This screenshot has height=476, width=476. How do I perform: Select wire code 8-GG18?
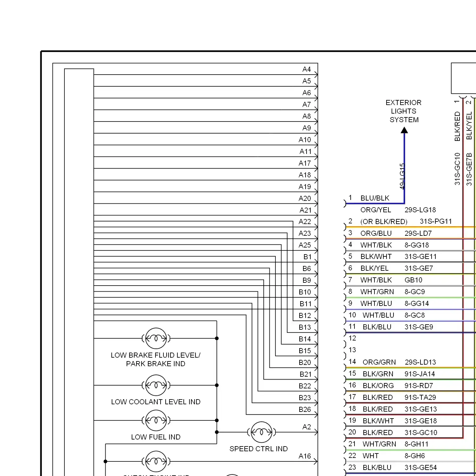click(417, 245)
